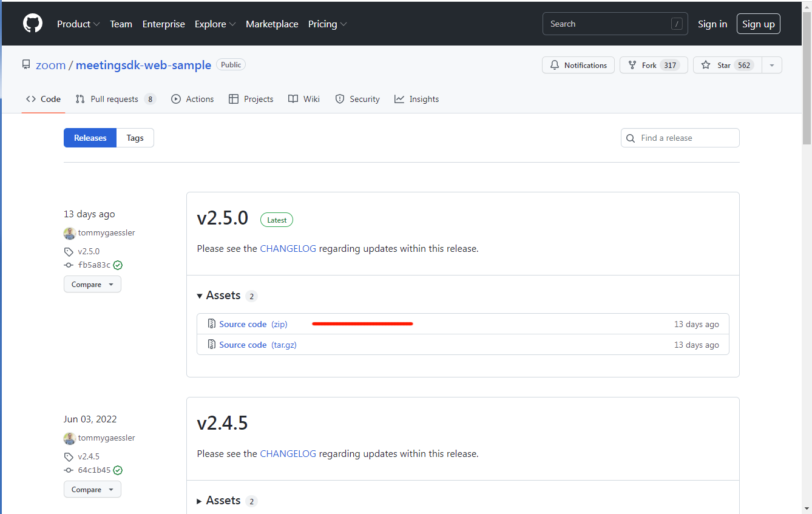Open Compare dropdown for v2.4.5
Image resolution: width=812 pixels, height=514 pixels.
(92, 489)
